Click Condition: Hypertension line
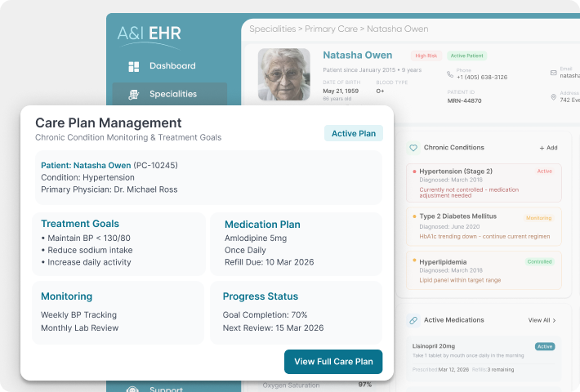Image resolution: width=580 pixels, height=392 pixels. tap(87, 177)
